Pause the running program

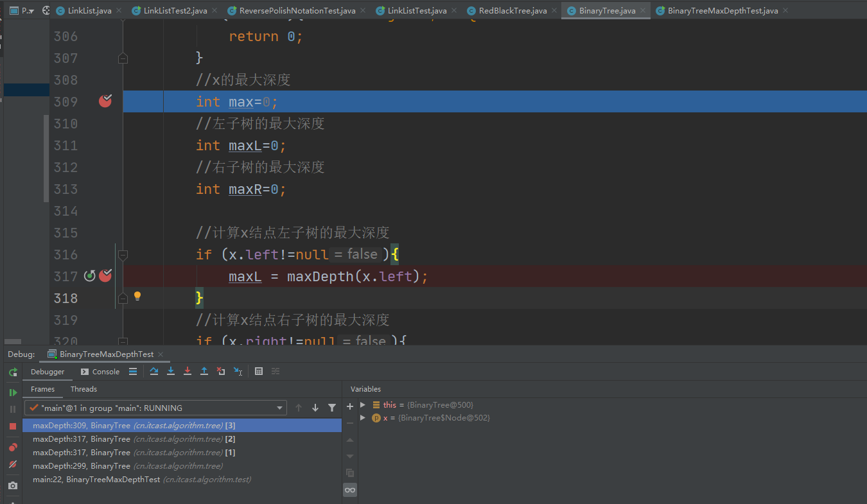13,409
